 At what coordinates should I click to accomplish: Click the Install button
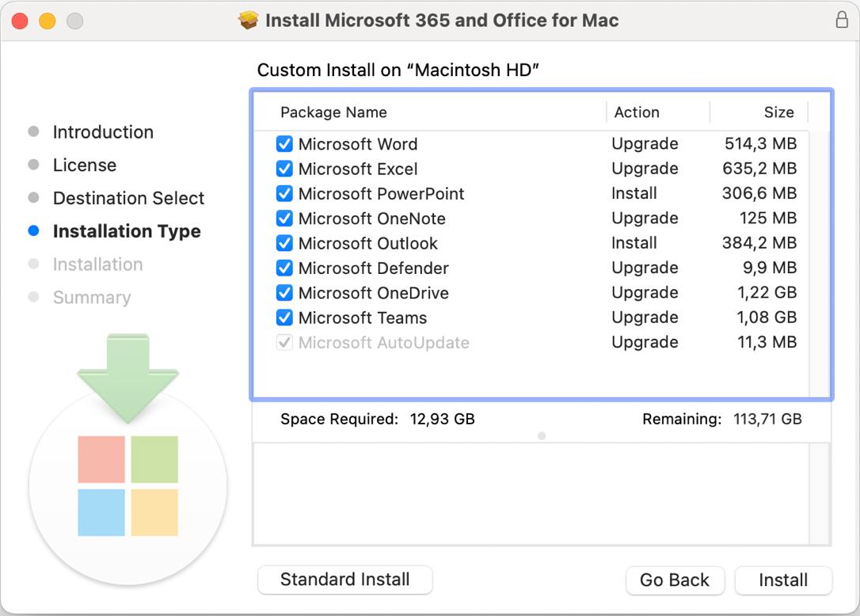pyautogui.click(x=783, y=580)
